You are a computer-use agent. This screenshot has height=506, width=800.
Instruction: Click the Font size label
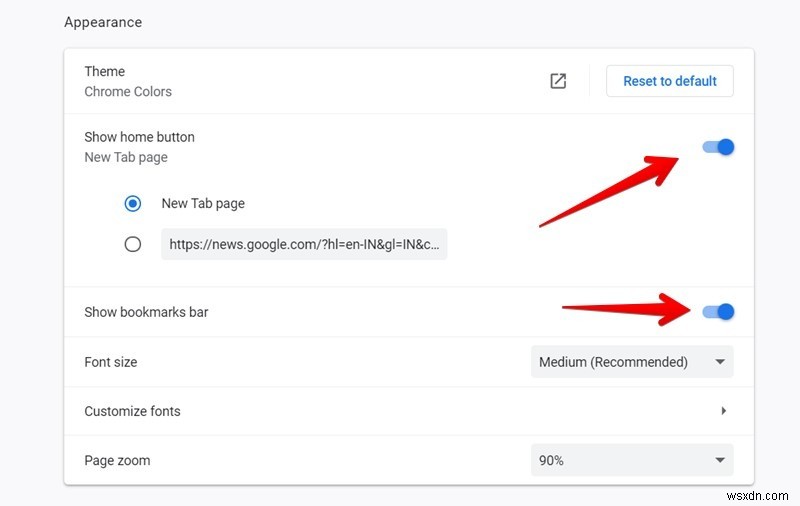click(111, 362)
